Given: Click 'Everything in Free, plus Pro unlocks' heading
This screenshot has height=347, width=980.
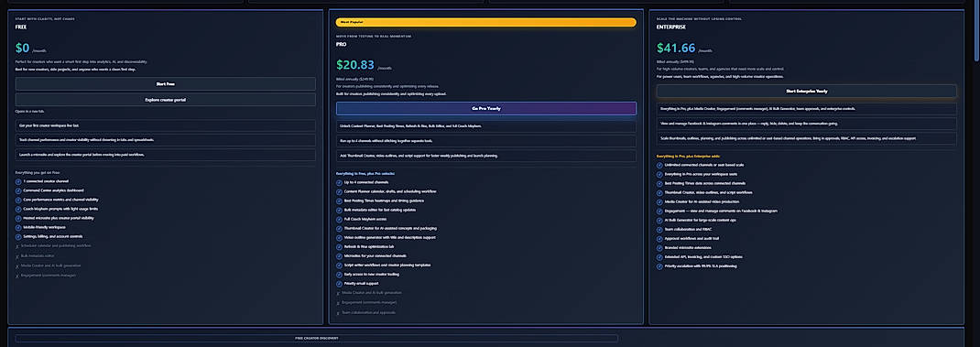Looking at the screenshot, I should click(365, 173).
